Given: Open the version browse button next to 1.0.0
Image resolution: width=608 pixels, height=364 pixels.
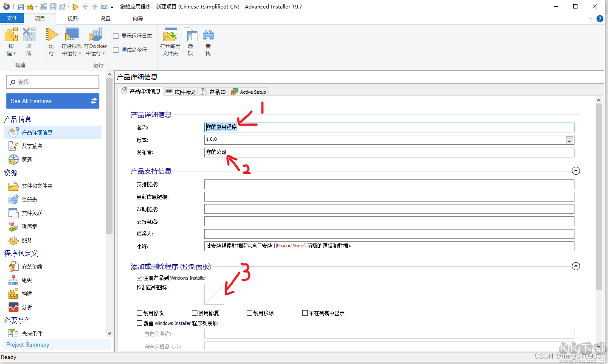Looking at the screenshot, I should point(569,140).
